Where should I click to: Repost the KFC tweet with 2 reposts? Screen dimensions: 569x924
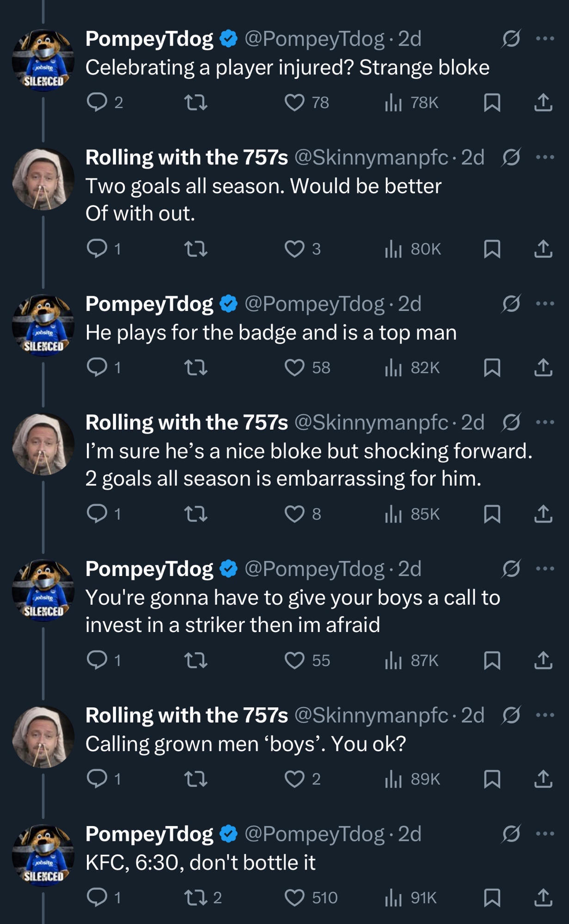196,897
